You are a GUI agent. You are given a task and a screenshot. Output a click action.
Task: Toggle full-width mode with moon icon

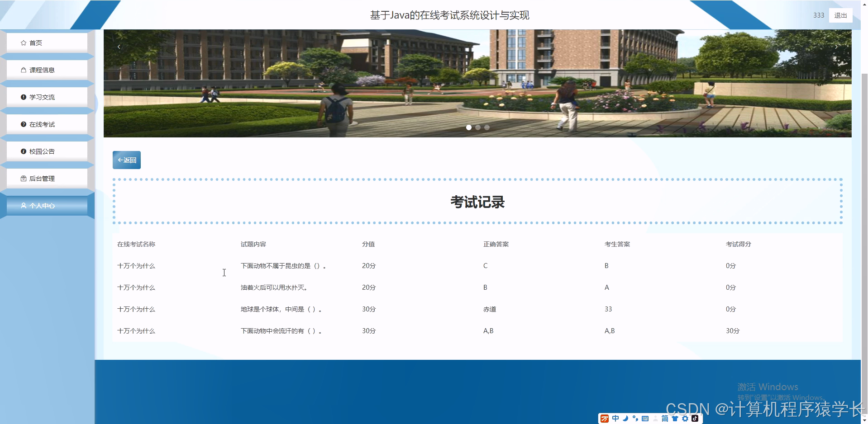(x=625, y=419)
